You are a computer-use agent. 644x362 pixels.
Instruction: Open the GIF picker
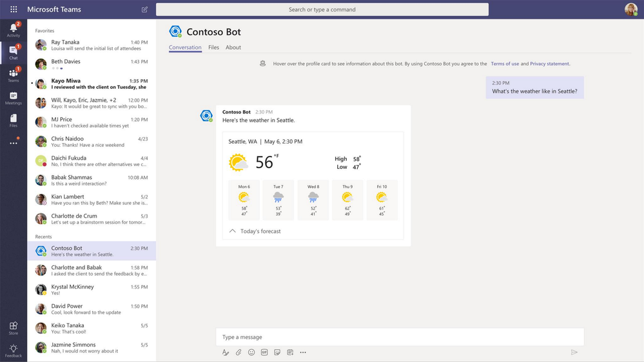[x=264, y=352]
